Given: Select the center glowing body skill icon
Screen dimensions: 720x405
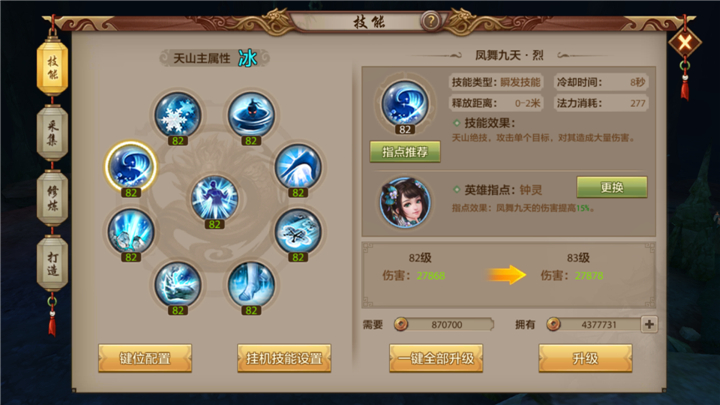Looking at the screenshot, I should [x=214, y=198].
